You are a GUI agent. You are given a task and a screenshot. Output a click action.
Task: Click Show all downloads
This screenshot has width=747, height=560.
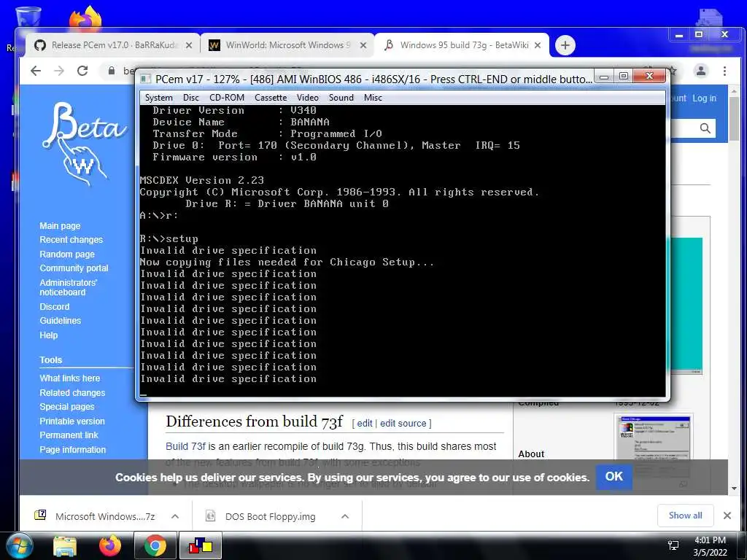[685, 516]
